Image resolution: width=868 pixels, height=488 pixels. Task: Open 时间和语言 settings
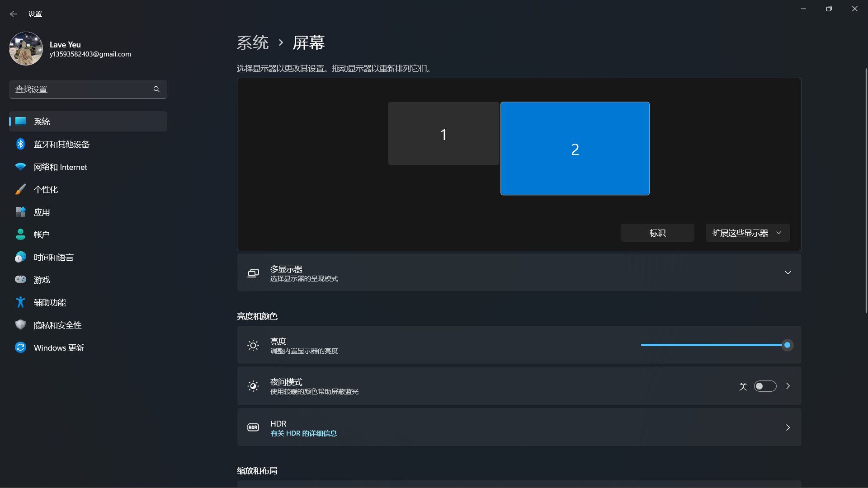[x=53, y=257]
